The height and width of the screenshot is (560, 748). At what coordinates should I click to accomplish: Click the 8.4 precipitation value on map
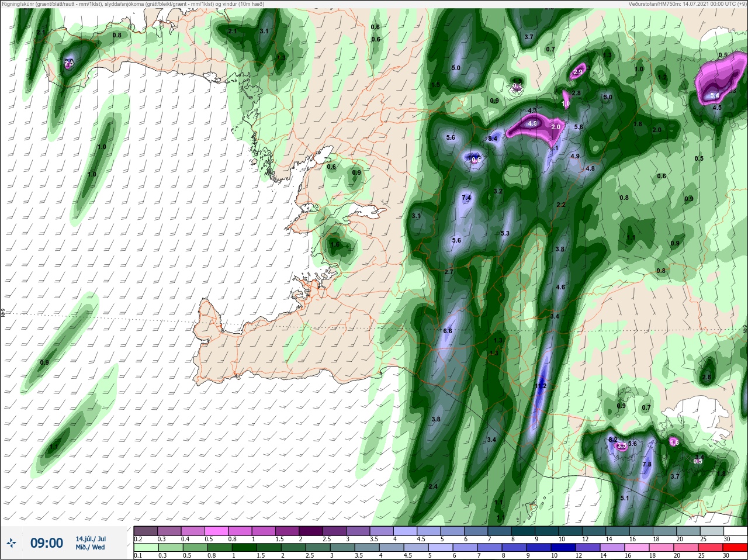tap(493, 139)
